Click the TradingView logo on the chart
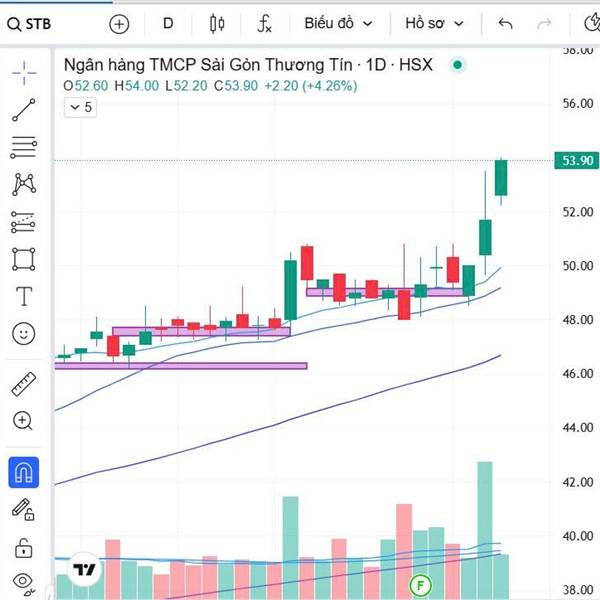The height and width of the screenshot is (600, 600). click(x=84, y=570)
